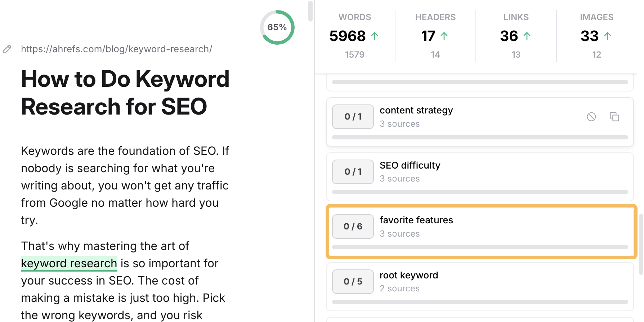Click the green arrow beside Links count
Image resolution: width=644 pixels, height=322 pixels.
[x=527, y=36]
